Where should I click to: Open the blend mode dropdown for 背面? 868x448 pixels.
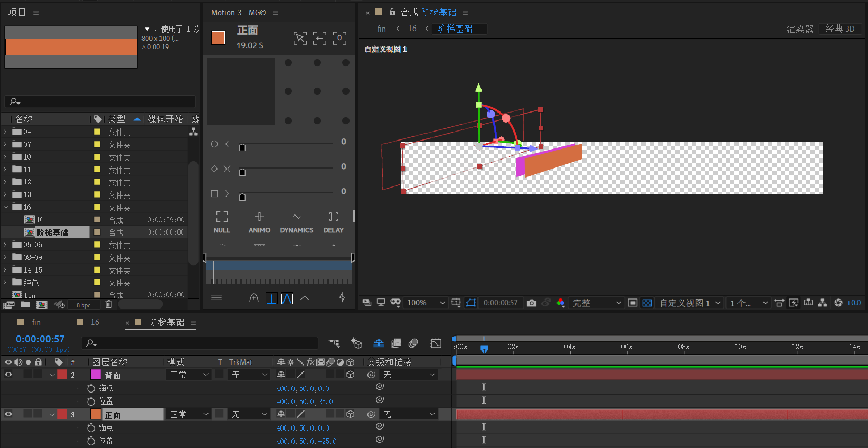pyautogui.click(x=190, y=375)
